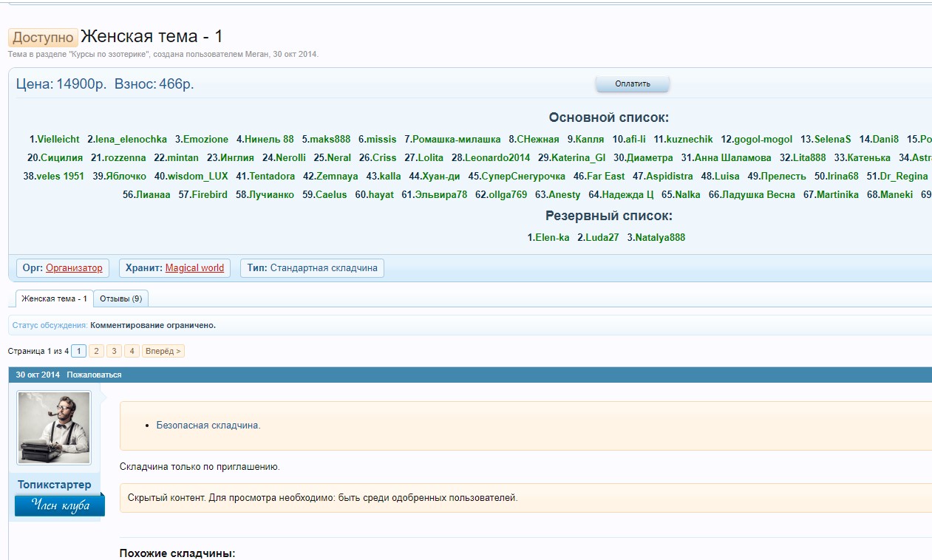
Task: Click the Доступно status label
Action: pyautogui.click(x=43, y=38)
